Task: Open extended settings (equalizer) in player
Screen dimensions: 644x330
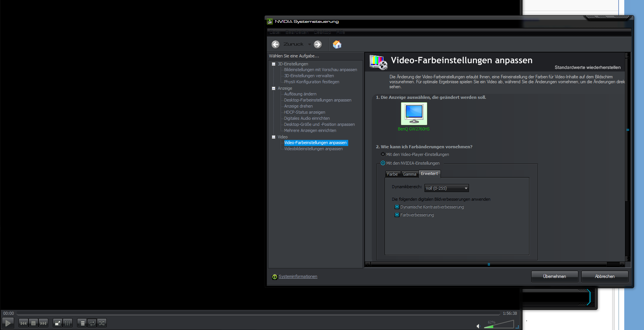Action: click(68, 323)
